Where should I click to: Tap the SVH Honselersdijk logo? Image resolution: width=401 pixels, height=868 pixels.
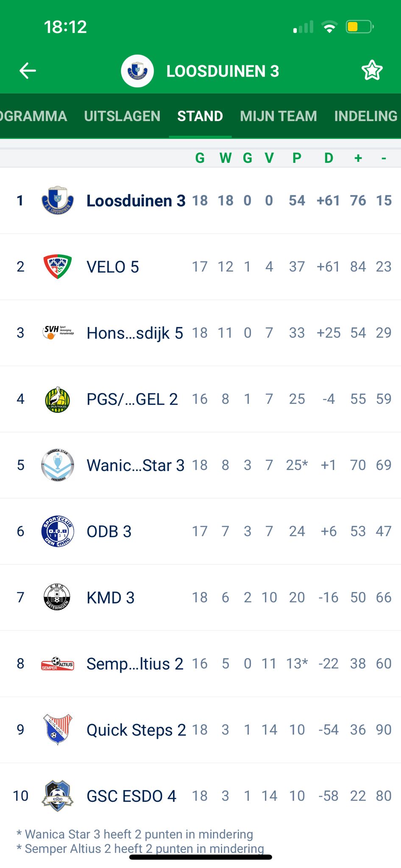58,332
